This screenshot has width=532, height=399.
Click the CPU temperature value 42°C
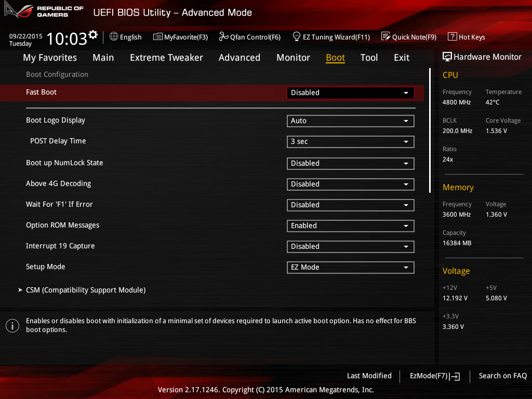point(493,102)
